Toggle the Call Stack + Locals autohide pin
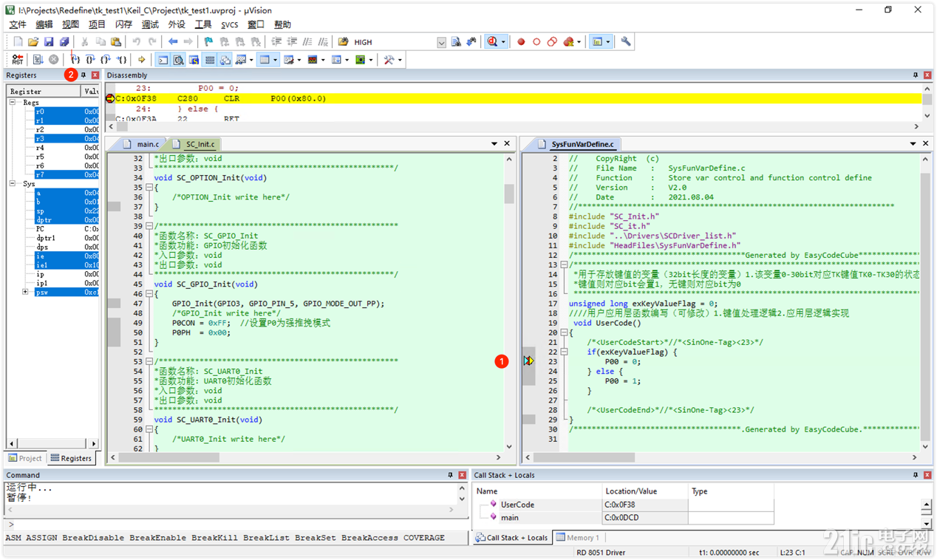This screenshot has width=937, height=560. [915, 475]
